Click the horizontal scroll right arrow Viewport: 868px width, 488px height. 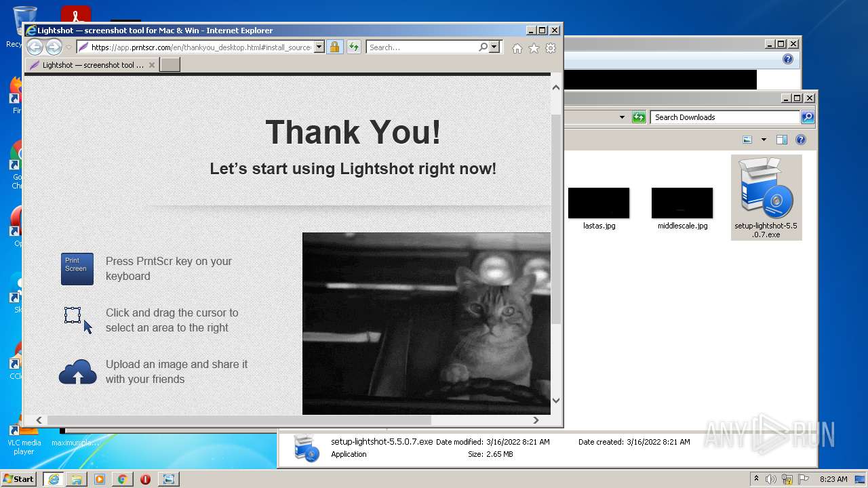pos(536,420)
